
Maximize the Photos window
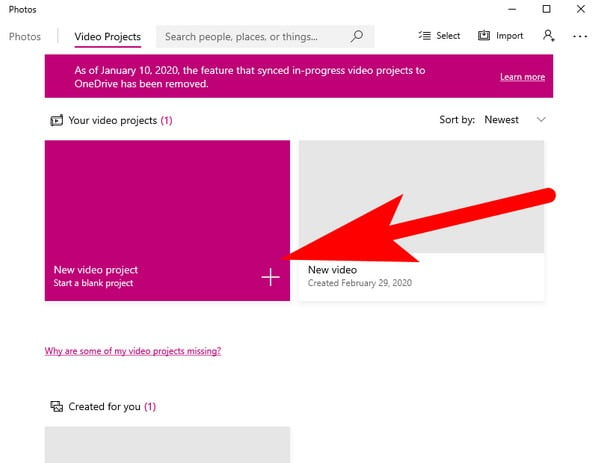point(546,9)
